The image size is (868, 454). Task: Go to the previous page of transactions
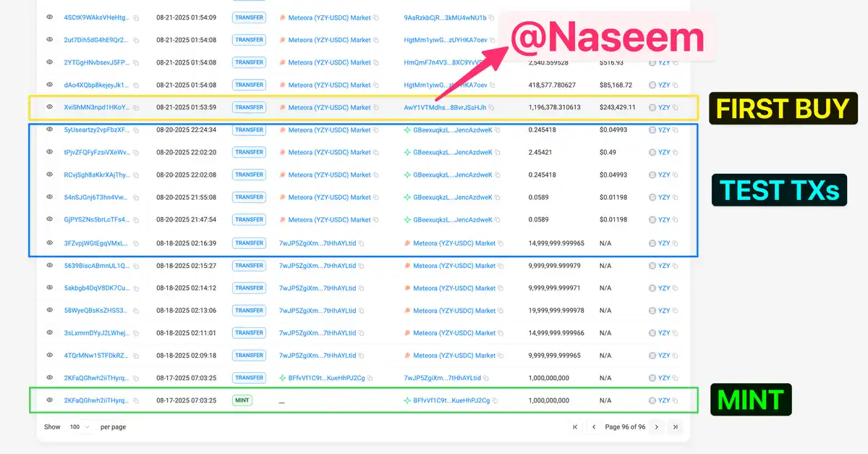tap(594, 427)
